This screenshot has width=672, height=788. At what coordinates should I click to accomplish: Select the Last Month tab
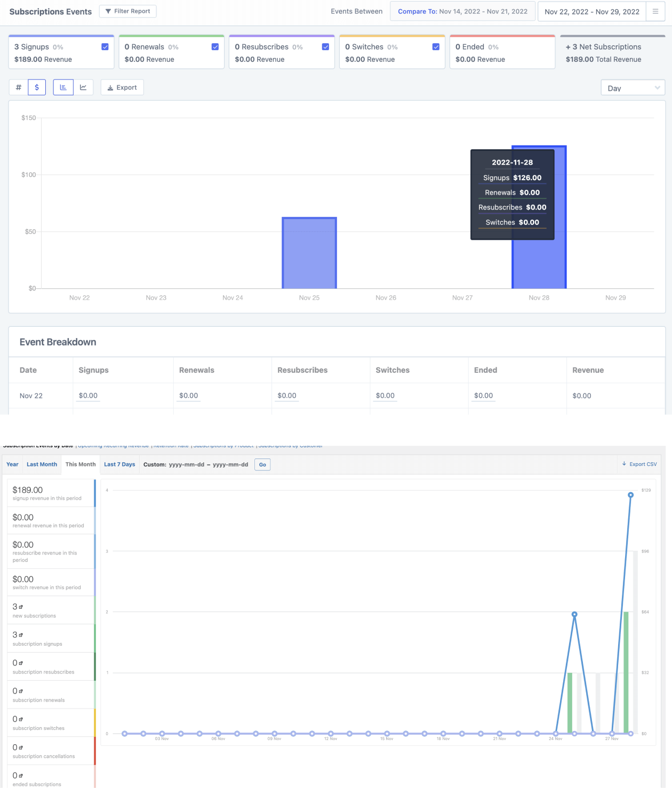42,464
